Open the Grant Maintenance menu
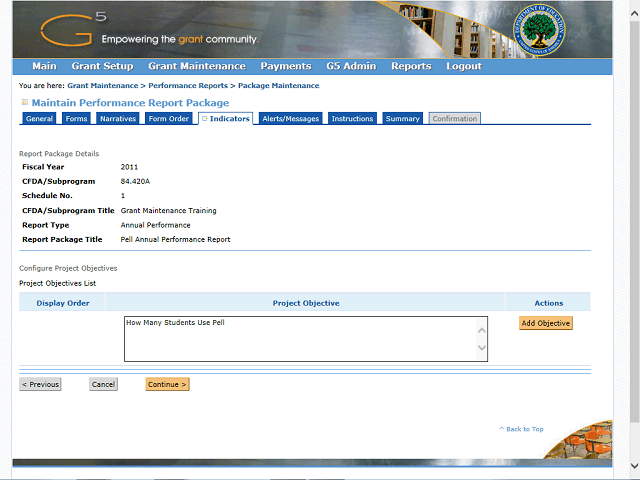This screenshot has height=480, width=640. pyautogui.click(x=197, y=66)
